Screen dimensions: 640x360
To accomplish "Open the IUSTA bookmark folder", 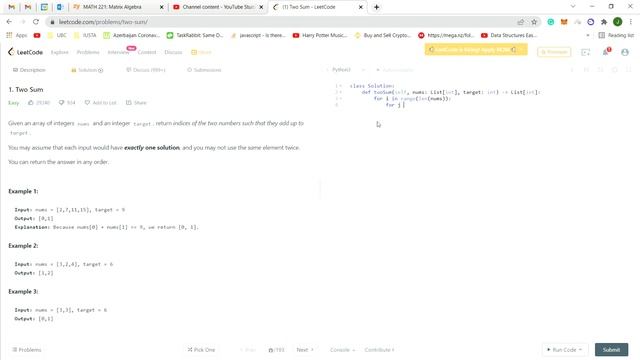I will [x=85, y=36].
